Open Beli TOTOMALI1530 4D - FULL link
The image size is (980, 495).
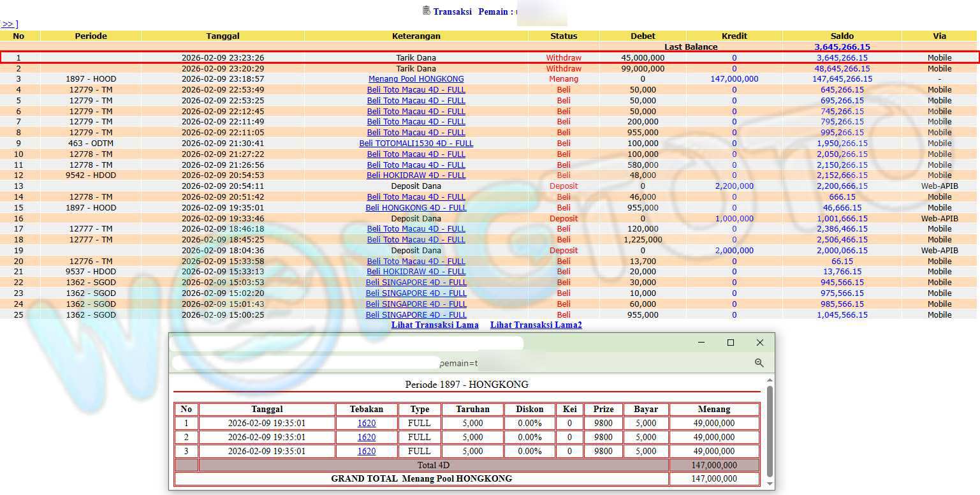[x=416, y=144]
